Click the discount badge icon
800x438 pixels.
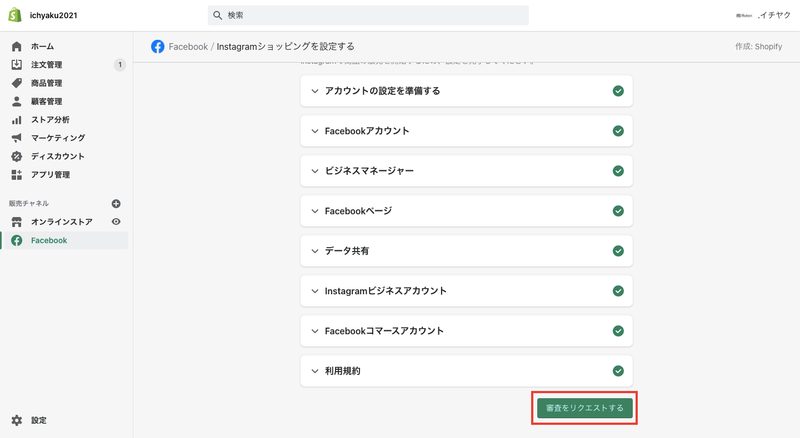coord(16,156)
